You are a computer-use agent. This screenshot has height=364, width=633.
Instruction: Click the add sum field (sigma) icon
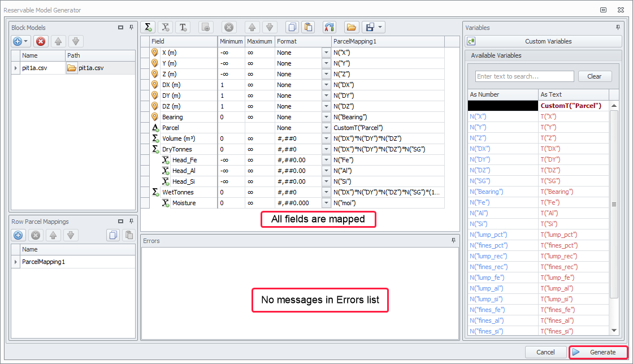pos(148,27)
